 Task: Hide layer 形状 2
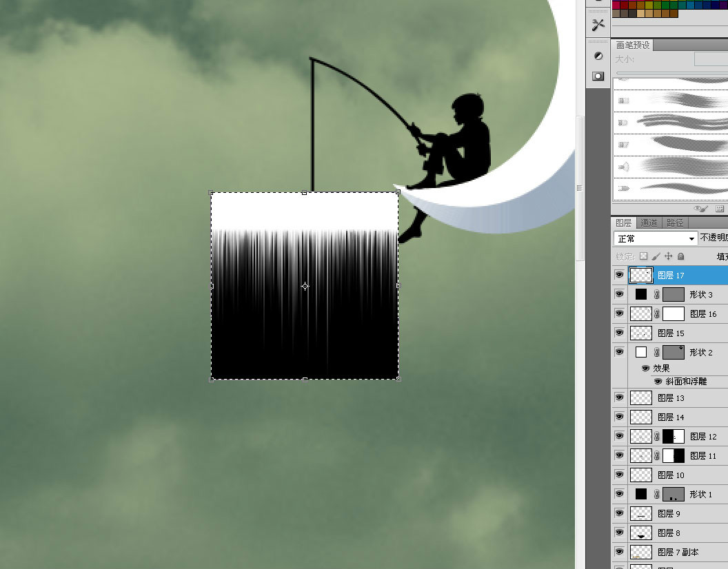click(619, 352)
